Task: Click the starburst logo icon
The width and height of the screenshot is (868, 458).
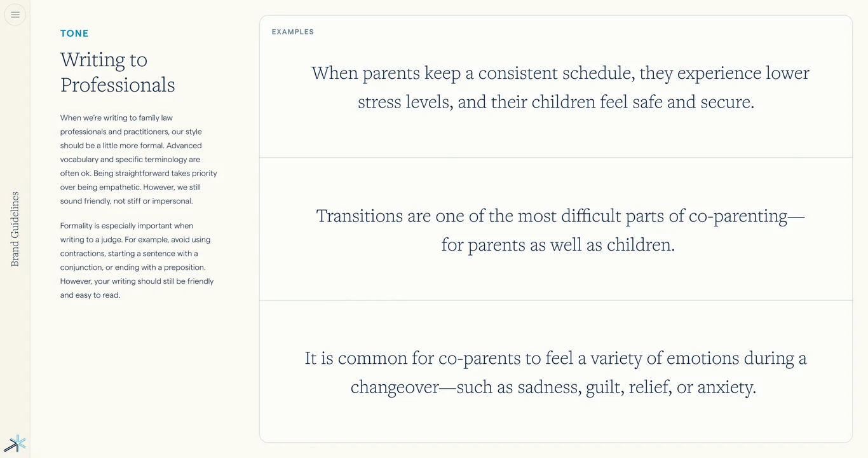Action: click(15, 443)
